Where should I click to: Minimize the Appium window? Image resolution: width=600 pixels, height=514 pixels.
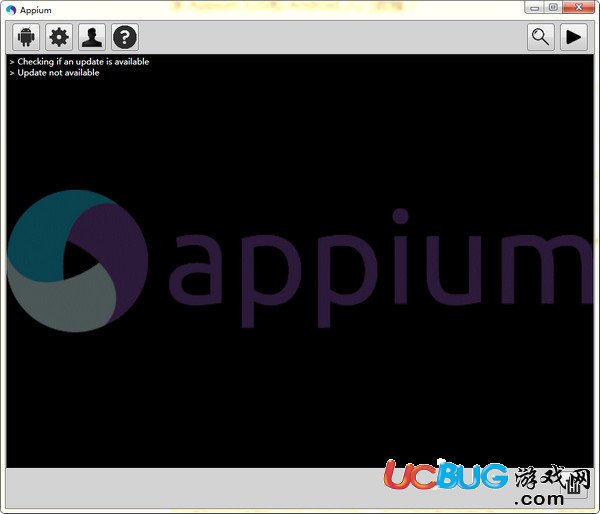click(x=535, y=8)
